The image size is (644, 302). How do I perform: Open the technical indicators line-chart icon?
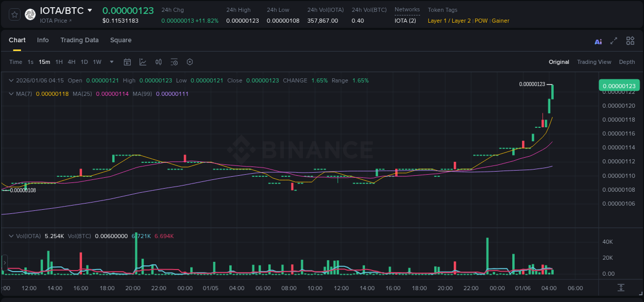143,62
